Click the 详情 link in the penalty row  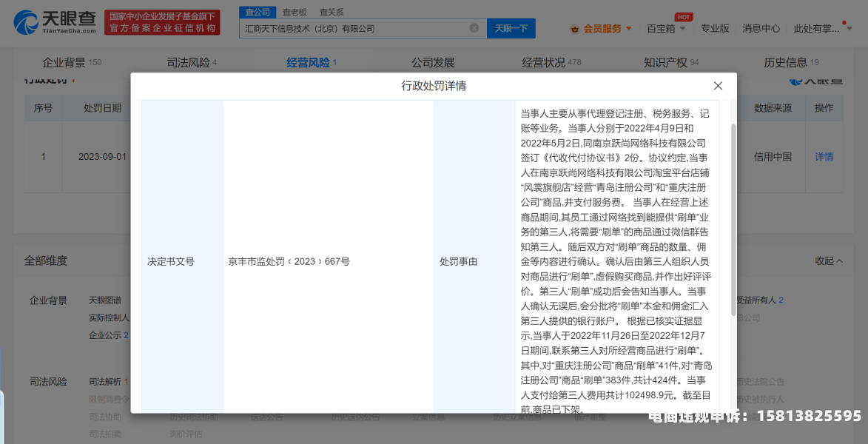click(x=824, y=157)
